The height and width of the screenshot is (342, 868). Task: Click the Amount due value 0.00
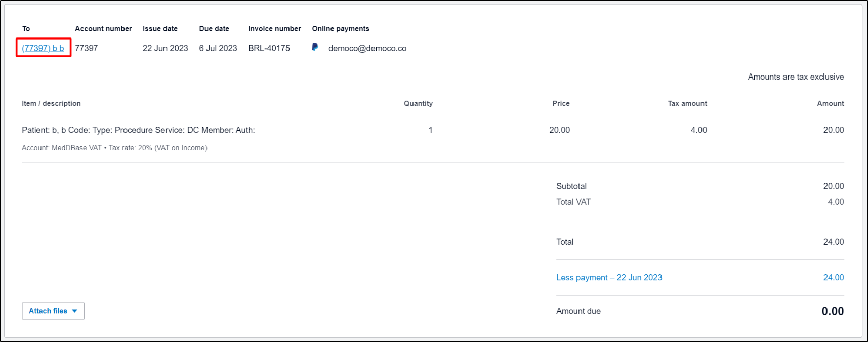832,311
